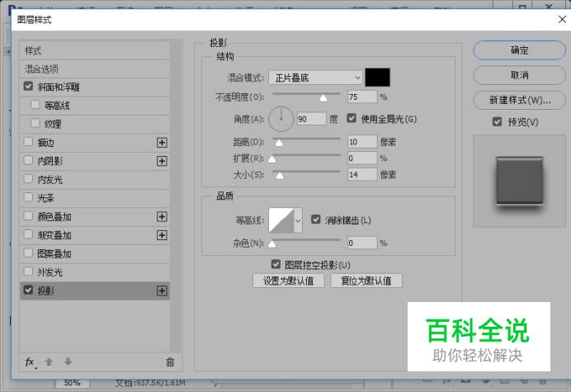Enable the 图案叠加 checkbox

pos(28,253)
